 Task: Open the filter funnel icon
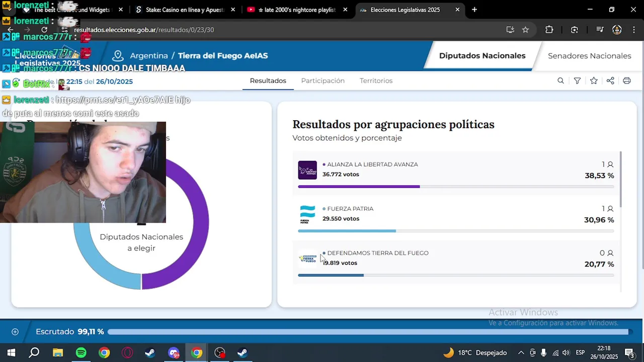click(x=577, y=81)
